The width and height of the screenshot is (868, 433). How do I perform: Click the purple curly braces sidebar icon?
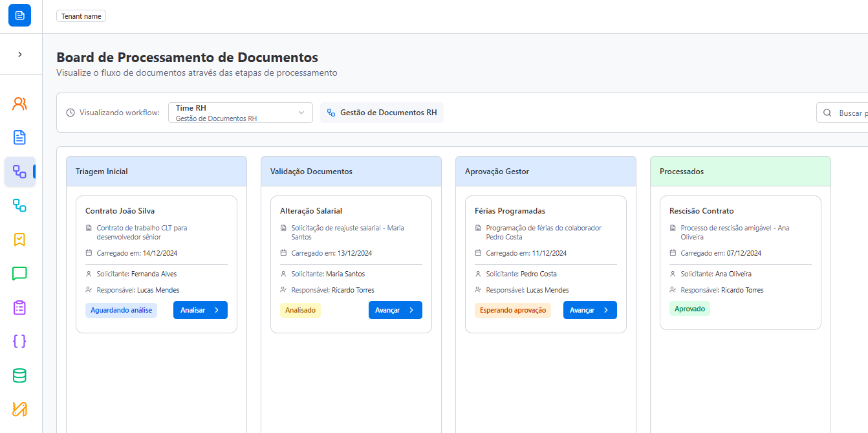pos(19,341)
